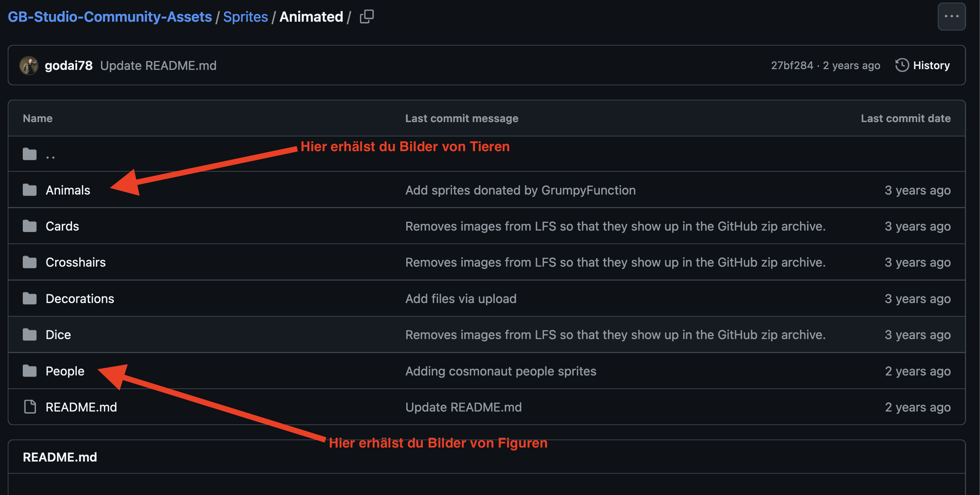Go up to the parent directory
The height and width of the screenshot is (495, 980).
(50, 154)
